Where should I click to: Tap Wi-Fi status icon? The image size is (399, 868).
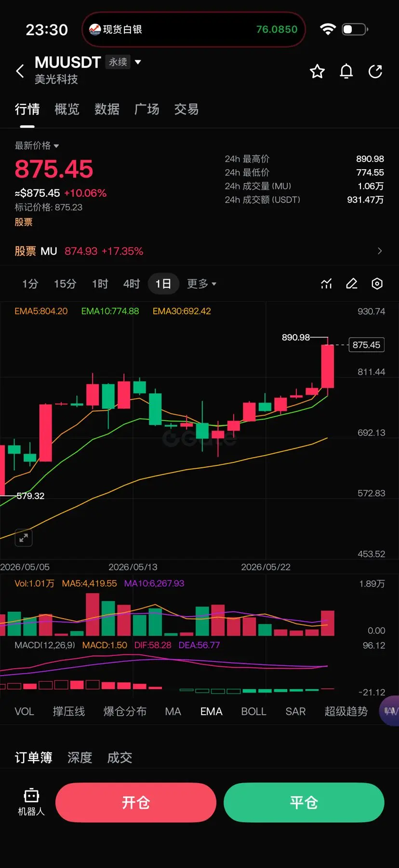click(x=328, y=29)
